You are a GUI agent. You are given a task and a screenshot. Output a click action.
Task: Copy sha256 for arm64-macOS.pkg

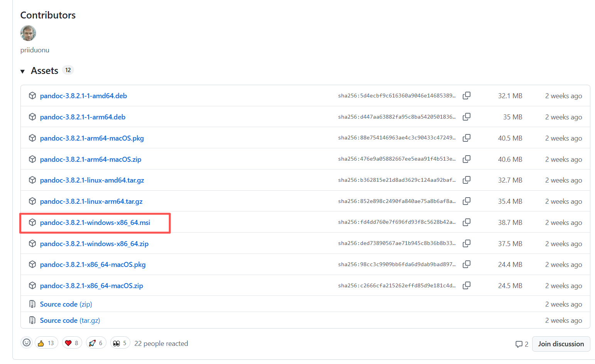point(467,138)
